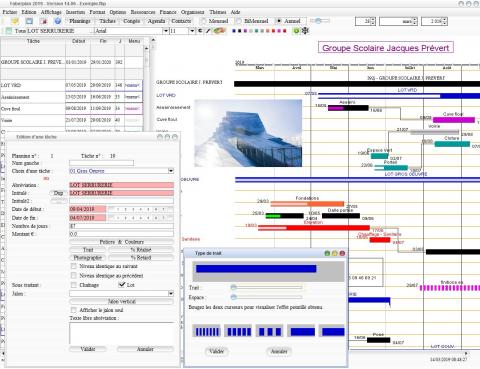Click the euro symbol icon in format bar
This screenshot has height=369, width=480.
[x=200, y=31]
